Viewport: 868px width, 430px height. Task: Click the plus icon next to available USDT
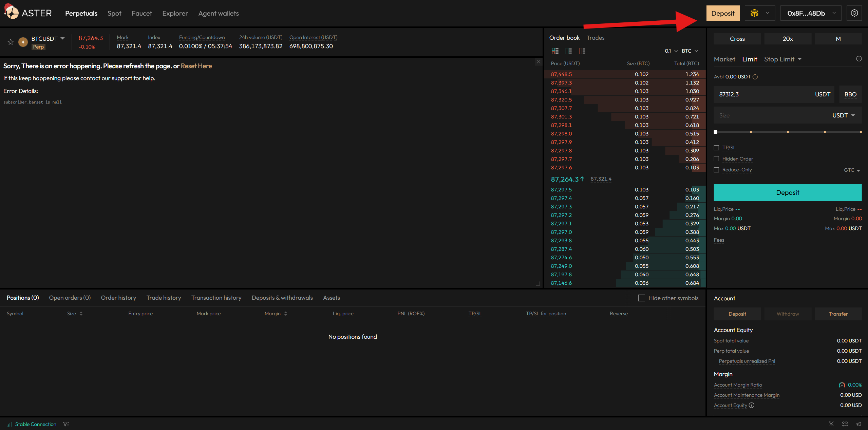(x=755, y=77)
